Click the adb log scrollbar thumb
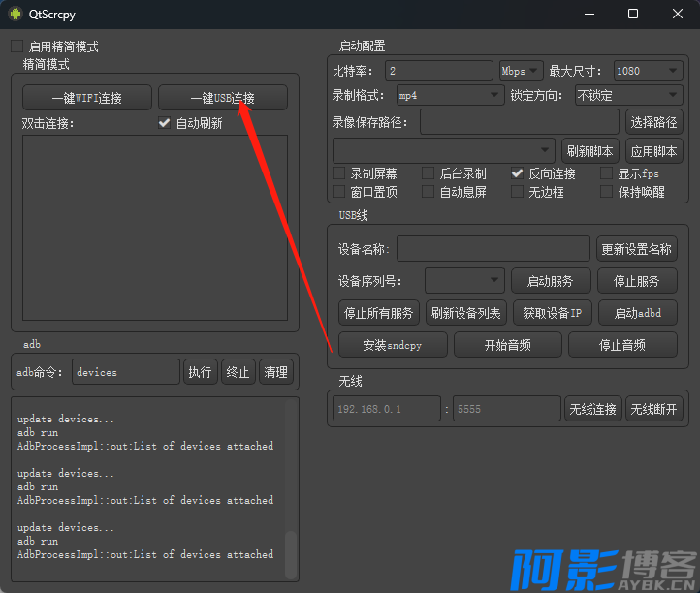The width and height of the screenshot is (700, 593). pyautogui.click(x=291, y=554)
